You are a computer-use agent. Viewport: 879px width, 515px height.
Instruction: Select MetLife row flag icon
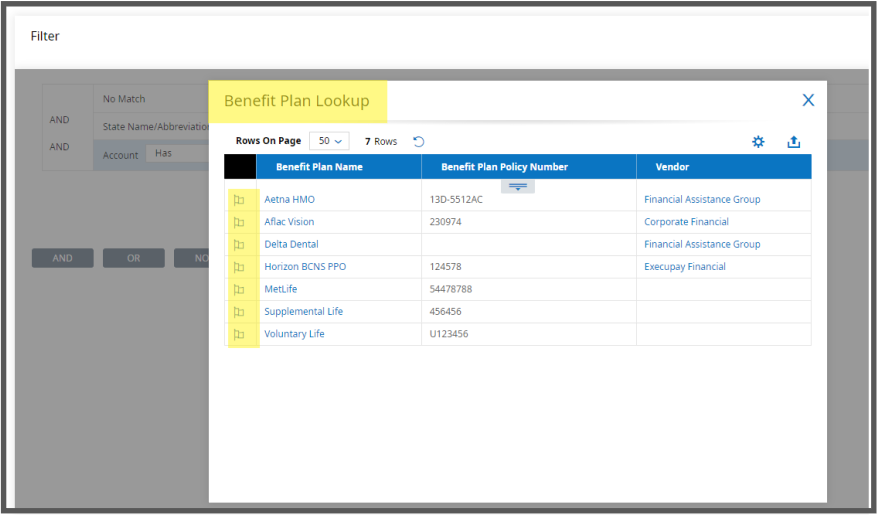[x=239, y=290]
